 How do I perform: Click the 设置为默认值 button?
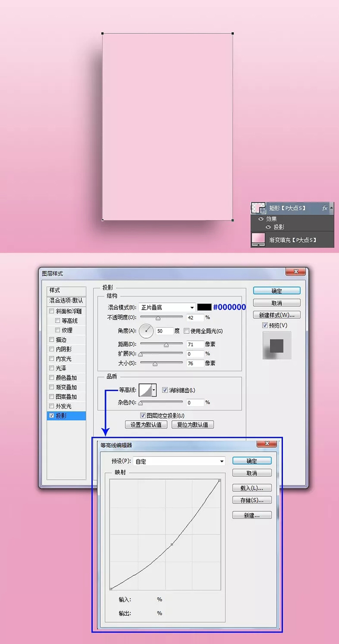point(146,424)
